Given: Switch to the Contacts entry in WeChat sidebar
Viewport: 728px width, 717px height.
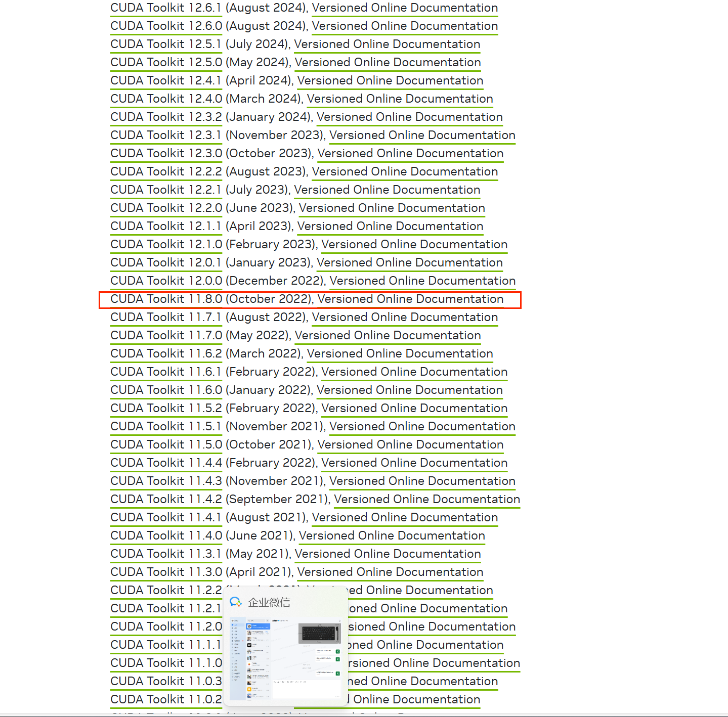Looking at the screenshot, I should 233,628.
